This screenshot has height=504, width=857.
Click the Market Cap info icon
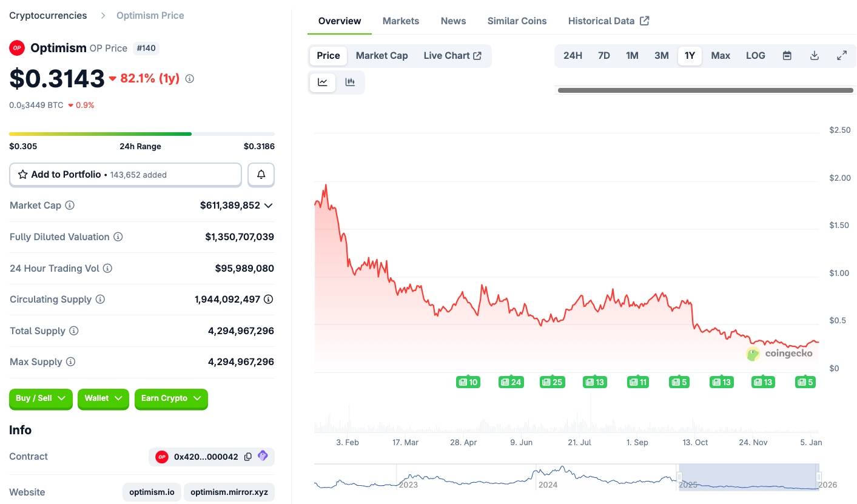click(70, 206)
